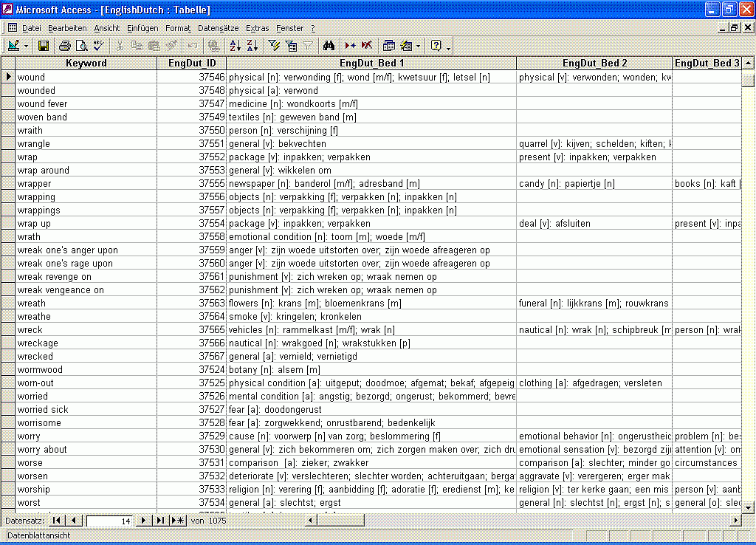The width and height of the screenshot is (756, 545).
Task: Go to the next record
Action: pos(143,521)
